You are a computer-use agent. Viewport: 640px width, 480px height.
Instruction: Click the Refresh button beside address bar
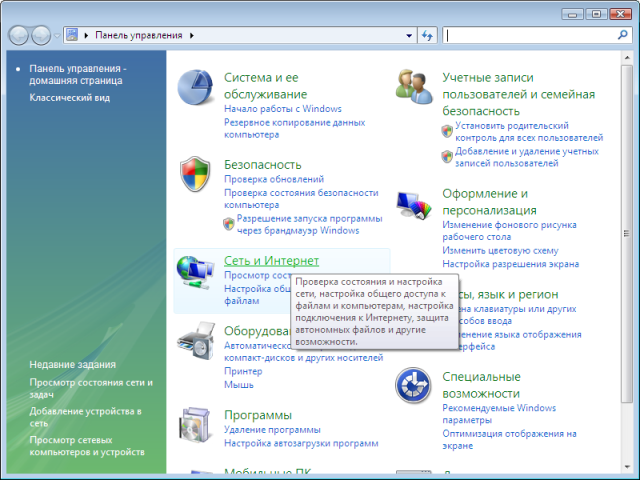coord(427,36)
